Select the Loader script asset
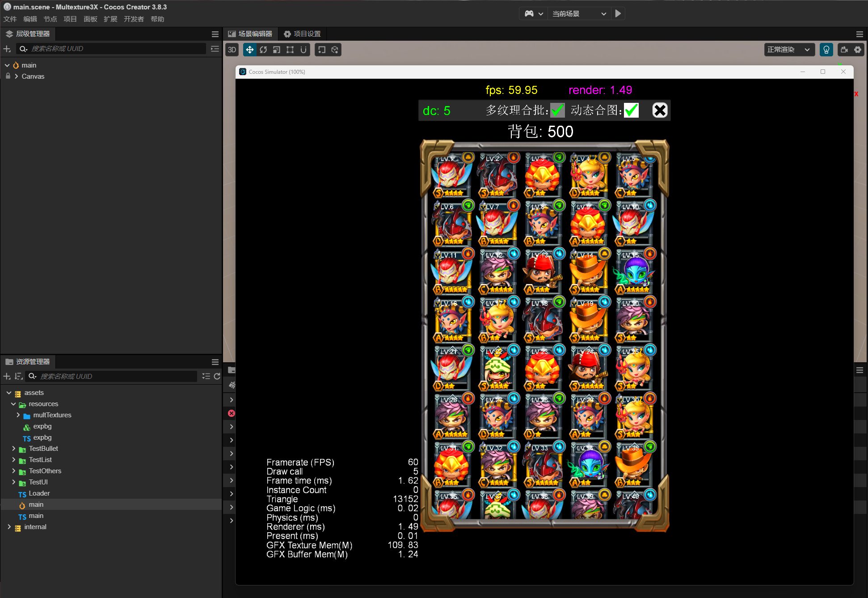This screenshot has height=598, width=868. 39,493
